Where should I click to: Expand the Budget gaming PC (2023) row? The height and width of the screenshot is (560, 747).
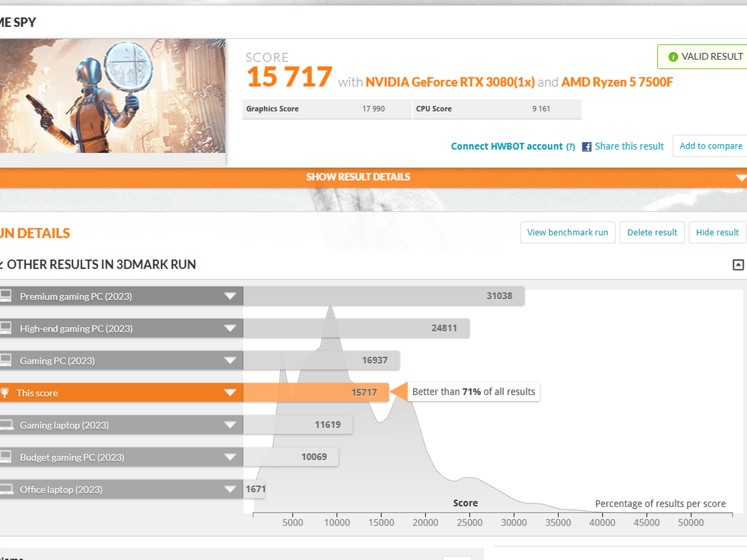point(230,457)
